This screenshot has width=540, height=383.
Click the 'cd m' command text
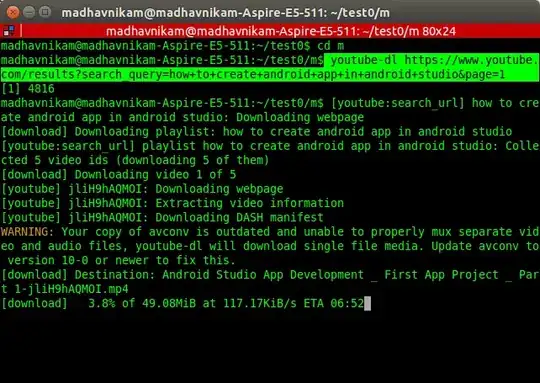[330, 46]
